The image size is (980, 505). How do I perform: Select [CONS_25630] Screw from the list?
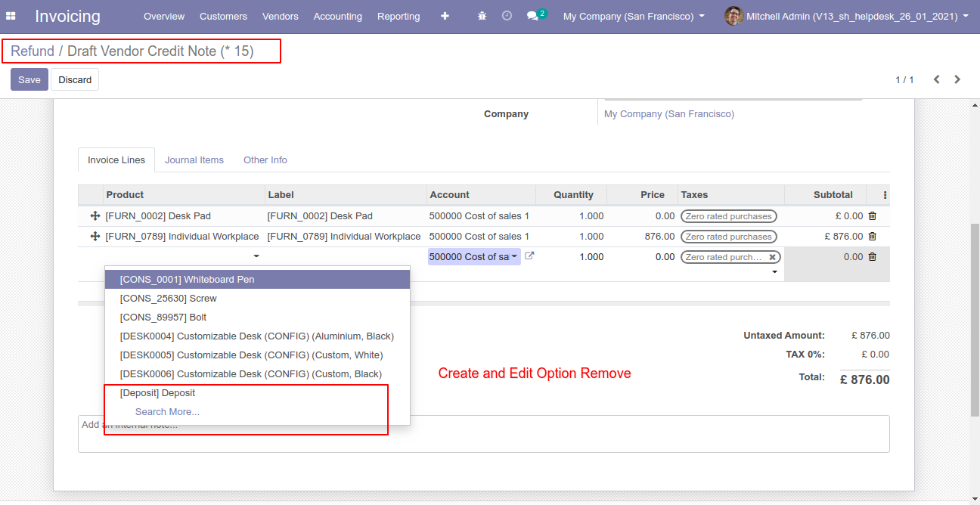click(257, 299)
